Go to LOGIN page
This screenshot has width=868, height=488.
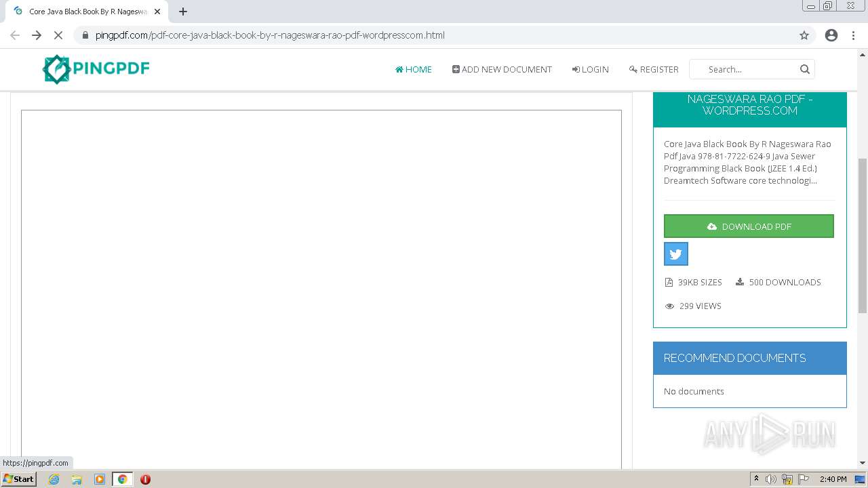[x=590, y=69]
